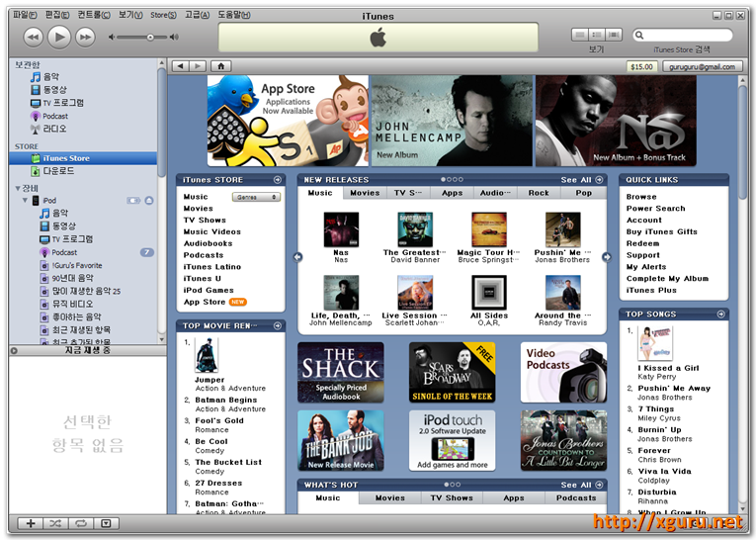The height and width of the screenshot is (540, 756).
Task: Click the previous track rewind button
Action: [x=33, y=38]
